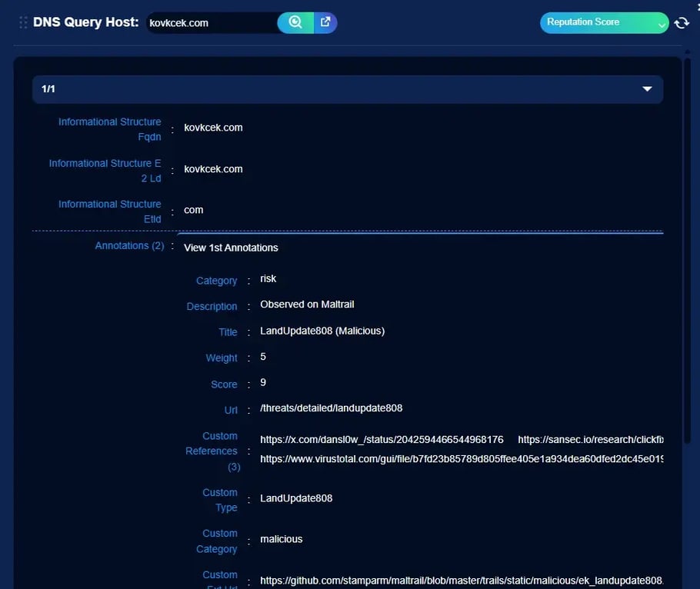Select the Fqdn value kovkcek.com
700x589 pixels.
click(213, 128)
